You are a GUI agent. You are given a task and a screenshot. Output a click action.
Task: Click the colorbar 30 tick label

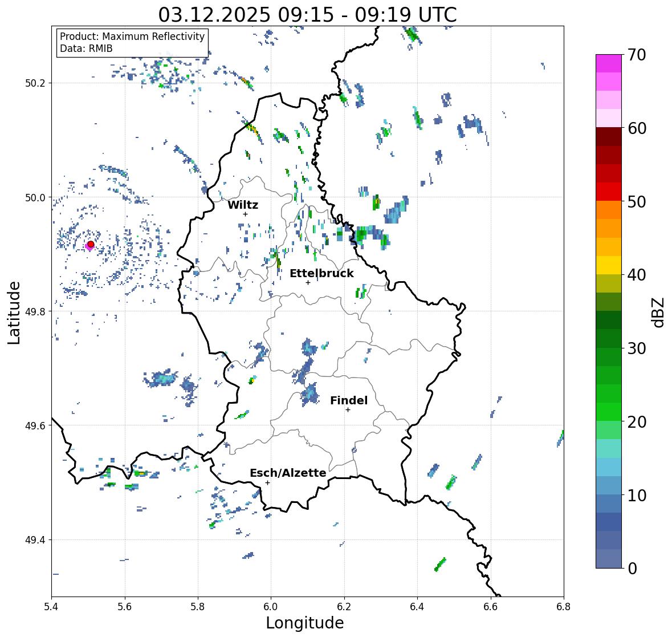coord(637,348)
